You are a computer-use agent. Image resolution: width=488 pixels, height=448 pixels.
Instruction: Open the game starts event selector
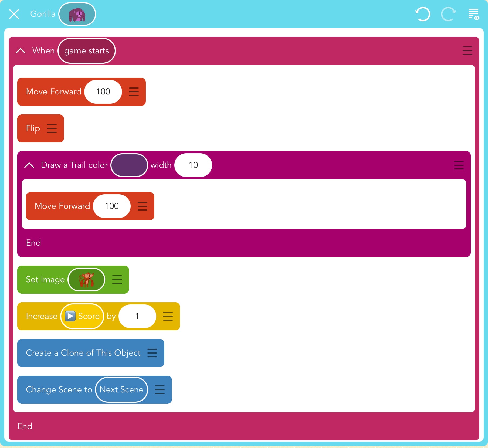pos(86,51)
